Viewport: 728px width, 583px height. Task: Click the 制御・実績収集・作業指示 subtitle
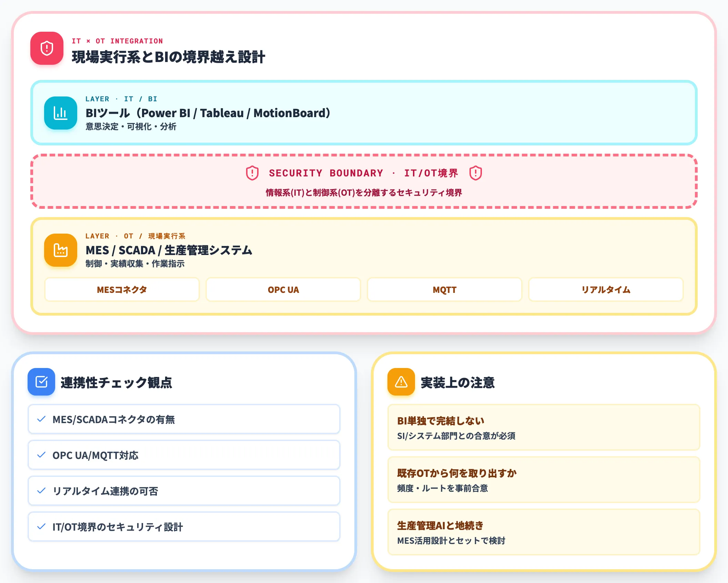pyautogui.click(x=135, y=264)
